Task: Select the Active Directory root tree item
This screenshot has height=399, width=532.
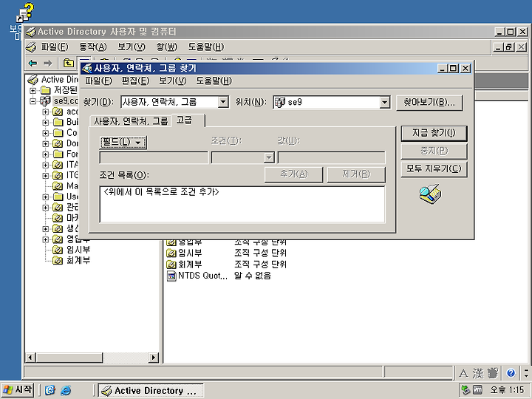Action: coord(52,80)
